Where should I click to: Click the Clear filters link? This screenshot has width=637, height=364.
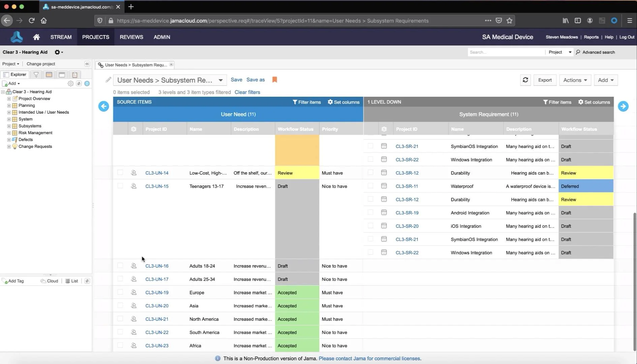247,92
